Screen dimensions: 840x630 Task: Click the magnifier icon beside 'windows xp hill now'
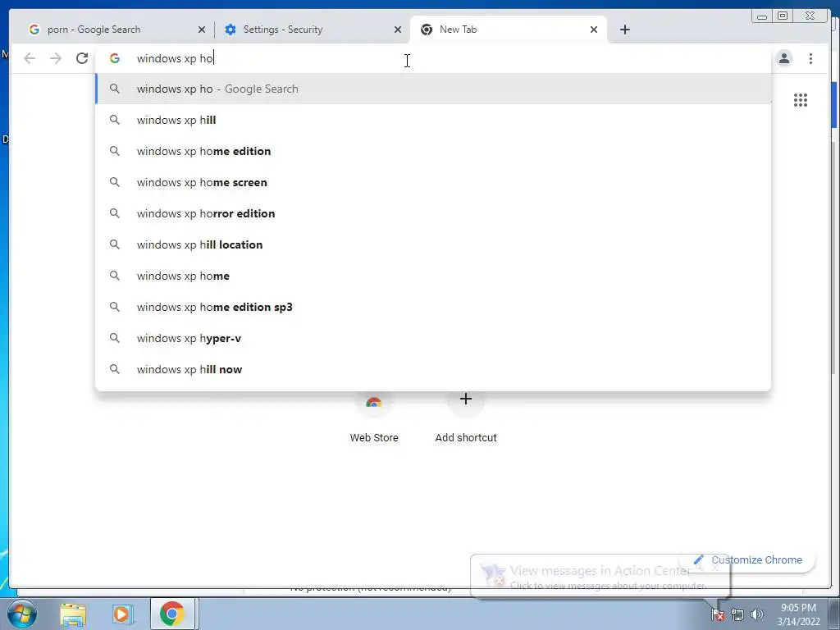point(115,369)
